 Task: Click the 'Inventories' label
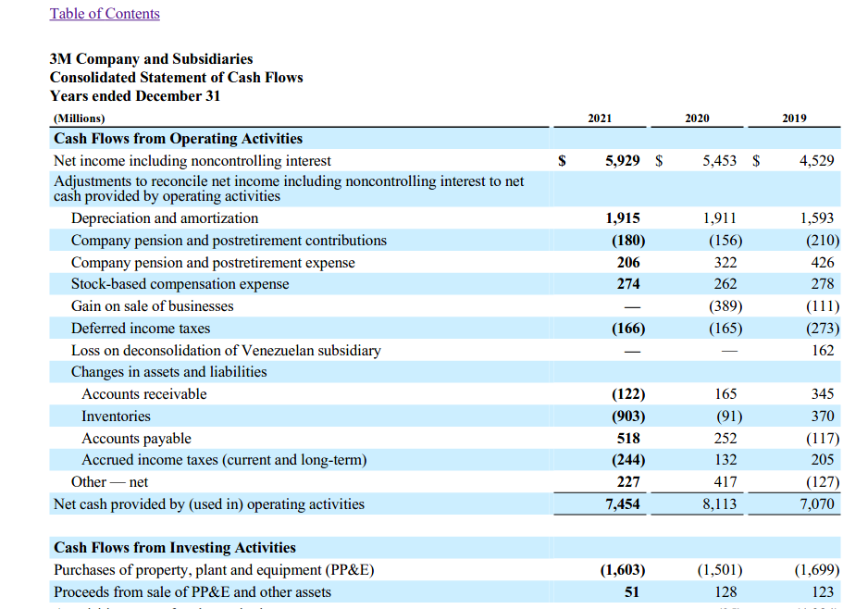[x=116, y=416]
